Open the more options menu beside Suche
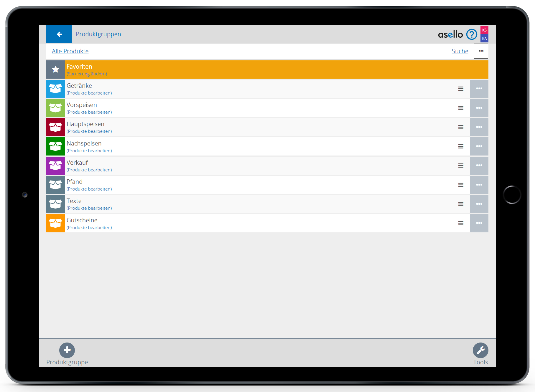This screenshot has width=535, height=392. pyautogui.click(x=481, y=51)
